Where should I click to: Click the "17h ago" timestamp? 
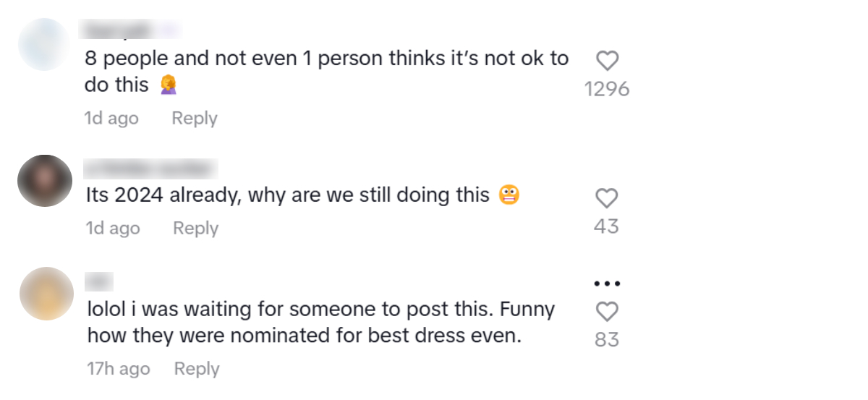(119, 369)
